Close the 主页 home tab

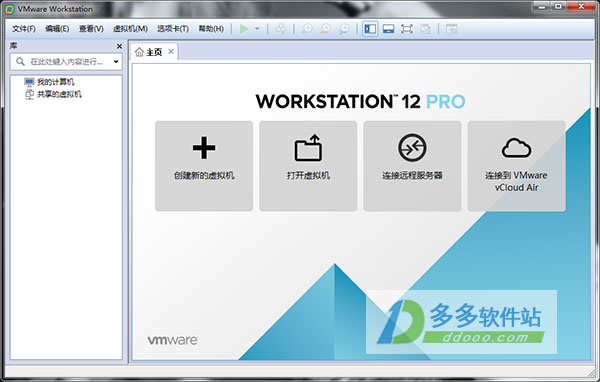pyautogui.click(x=171, y=51)
